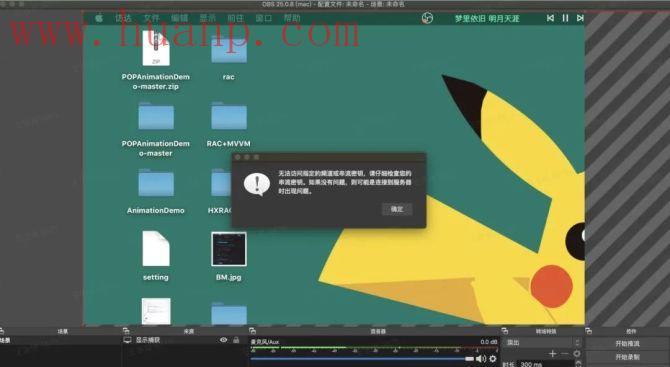Click the 确定 button in the error dialog
This screenshot has height=367, width=670.
[x=397, y=209]
